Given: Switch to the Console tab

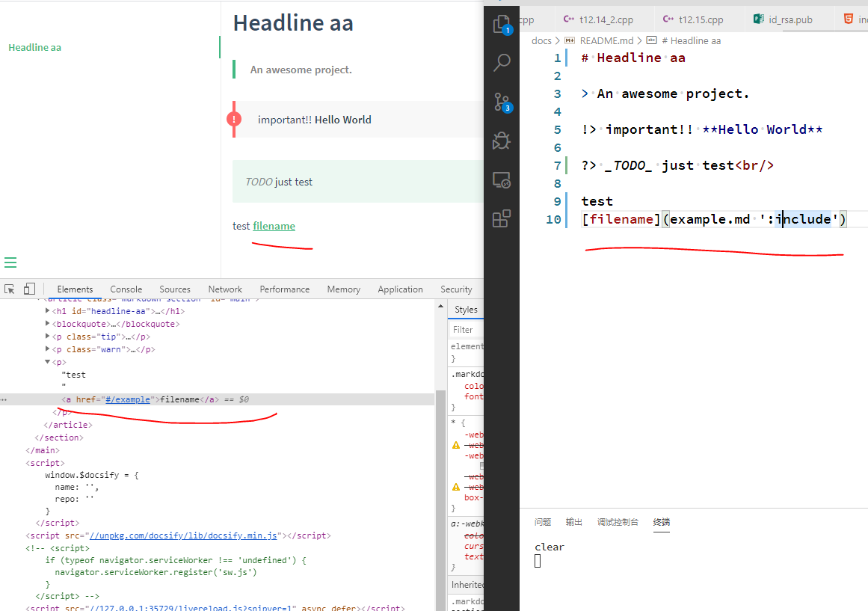Looking at the screenshot, I should click(x=126, y=289).
